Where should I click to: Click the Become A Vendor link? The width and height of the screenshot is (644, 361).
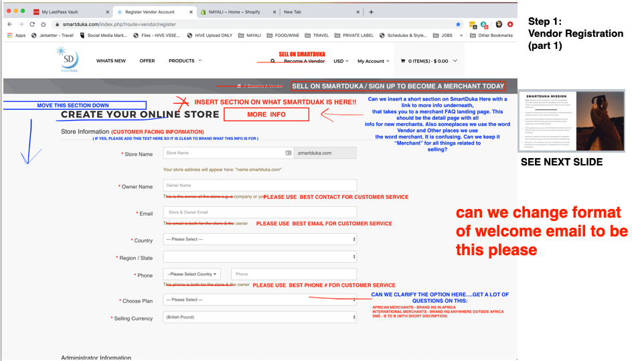(x=305, y=61)
